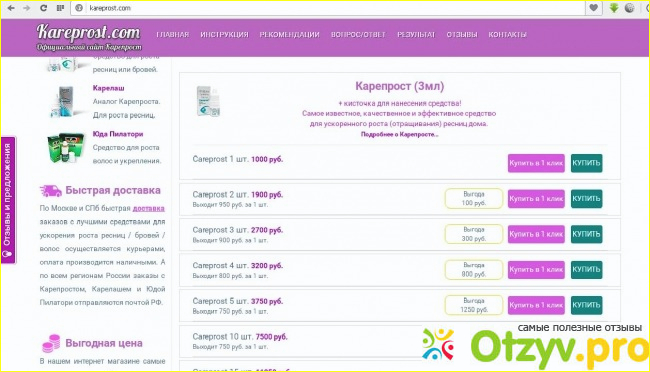Open the ОТЗЫВЫ menu item
The width and height of the screenshot is (650, 372).
[x=462, y=34]
